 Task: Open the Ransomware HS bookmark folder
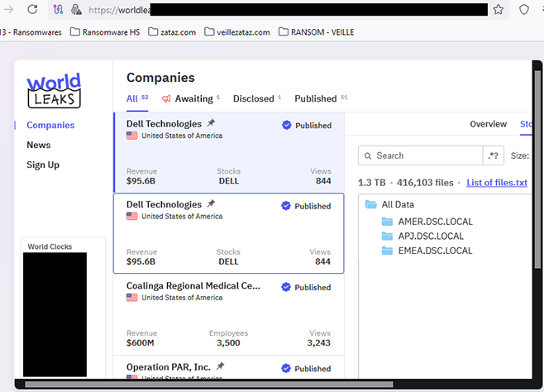pos(105,32)
